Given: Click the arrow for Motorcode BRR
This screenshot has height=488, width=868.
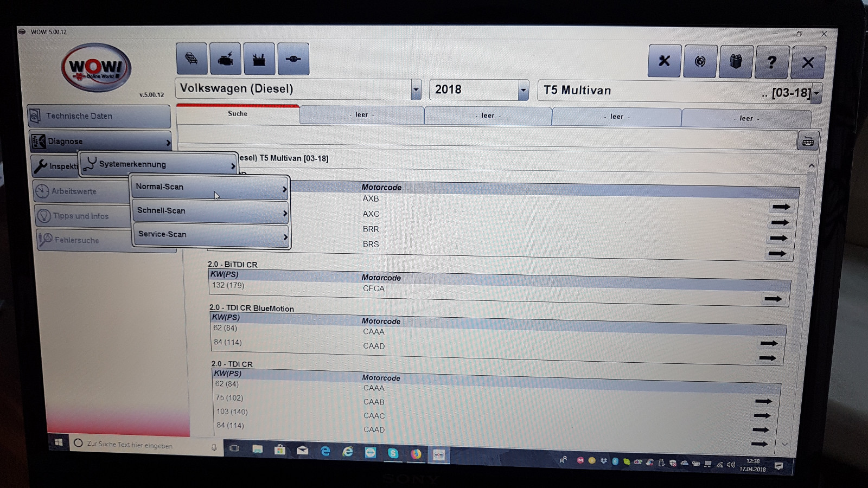Looking at the screenshot, I should 778,238.
